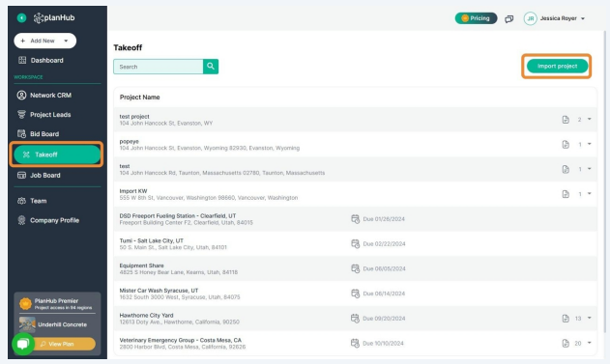Screen dimensions: 610x364
Task: Click file icon on Import KW row
Action: 566,194
